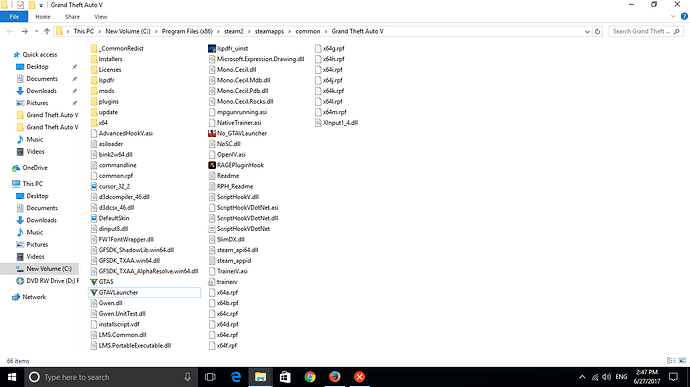690x387 pixels.
Task: Launch Microsoft Edge from taskbar
Action: tap(236, 377)
